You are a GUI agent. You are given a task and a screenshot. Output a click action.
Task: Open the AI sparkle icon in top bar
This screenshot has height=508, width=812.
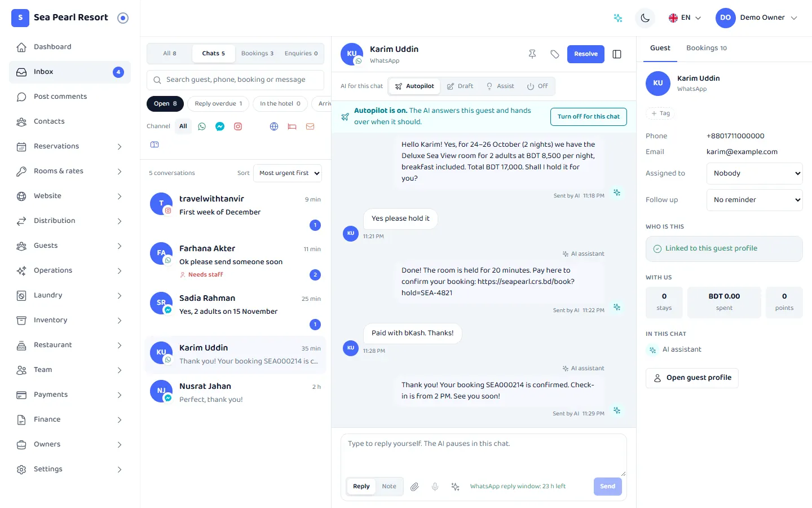[x=618, y=18]
